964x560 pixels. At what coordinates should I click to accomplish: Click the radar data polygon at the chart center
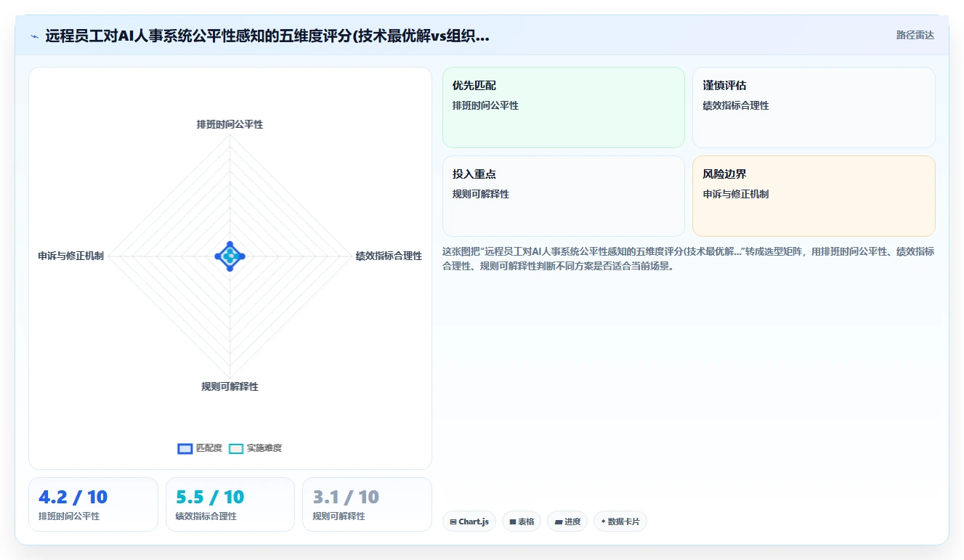click(230, 256)
